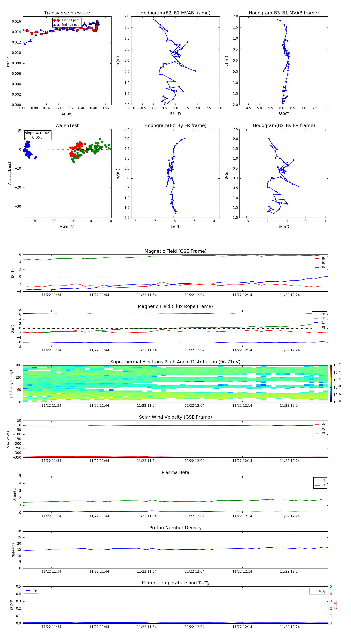Click the "Transverse pressure" plot title
The width and height of the screenshot is (351, 644).
pyautogui.click(x=67, y=13)
